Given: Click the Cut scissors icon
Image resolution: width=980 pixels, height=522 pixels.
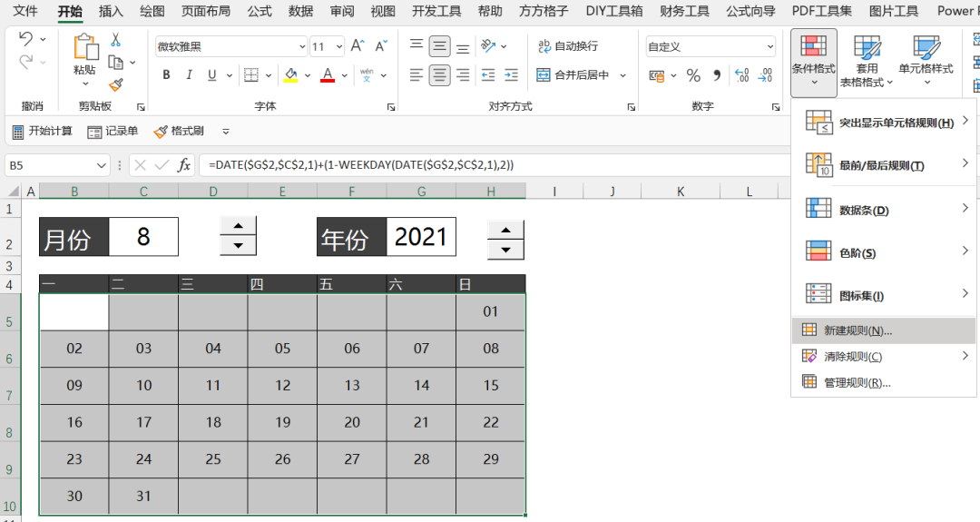Looking at the screenshot, I should coord(115,40).
